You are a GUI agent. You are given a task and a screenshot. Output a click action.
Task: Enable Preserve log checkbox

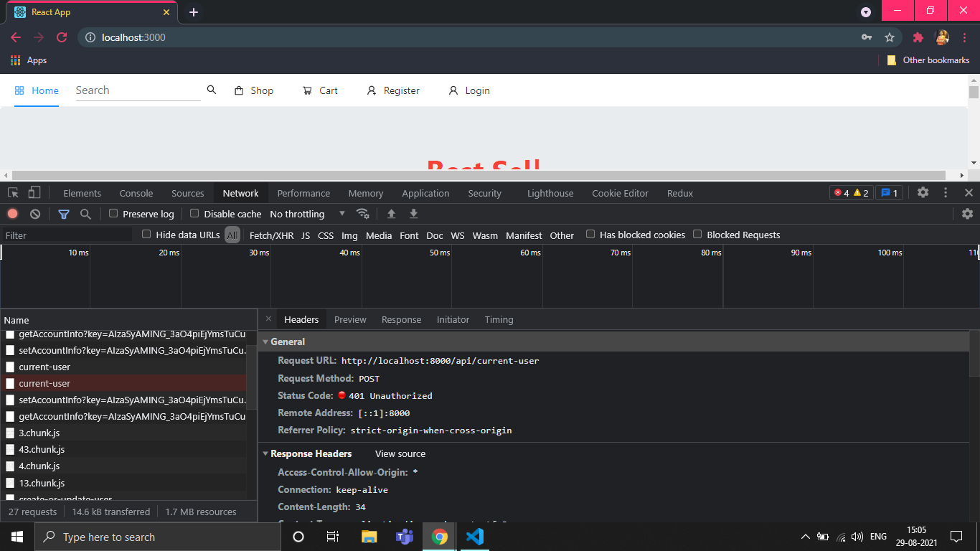[113, 213]
